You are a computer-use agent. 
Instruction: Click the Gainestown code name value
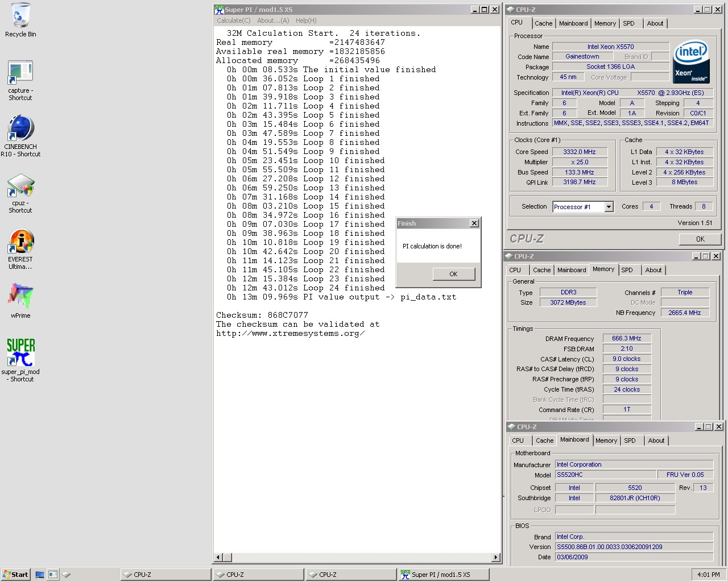(x=582, y=57)
